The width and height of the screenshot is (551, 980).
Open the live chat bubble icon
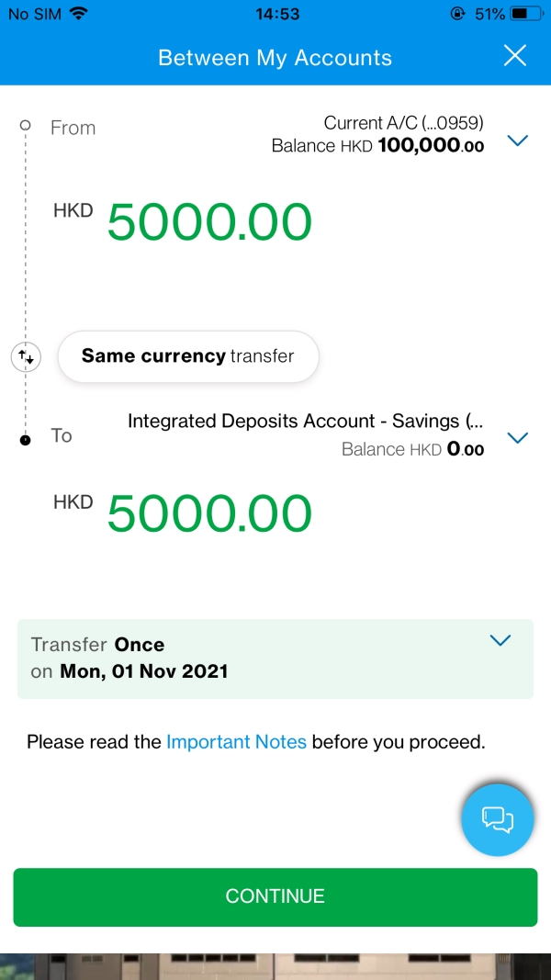497,818
